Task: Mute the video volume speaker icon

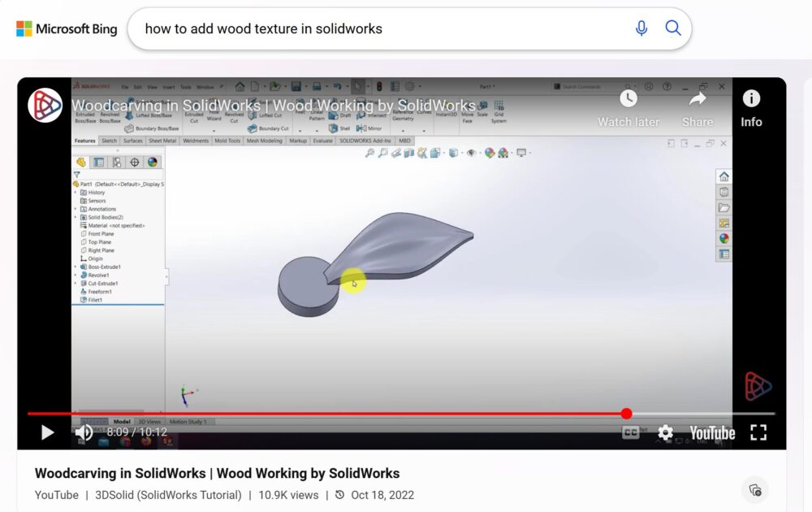Action: pos(84,432)
